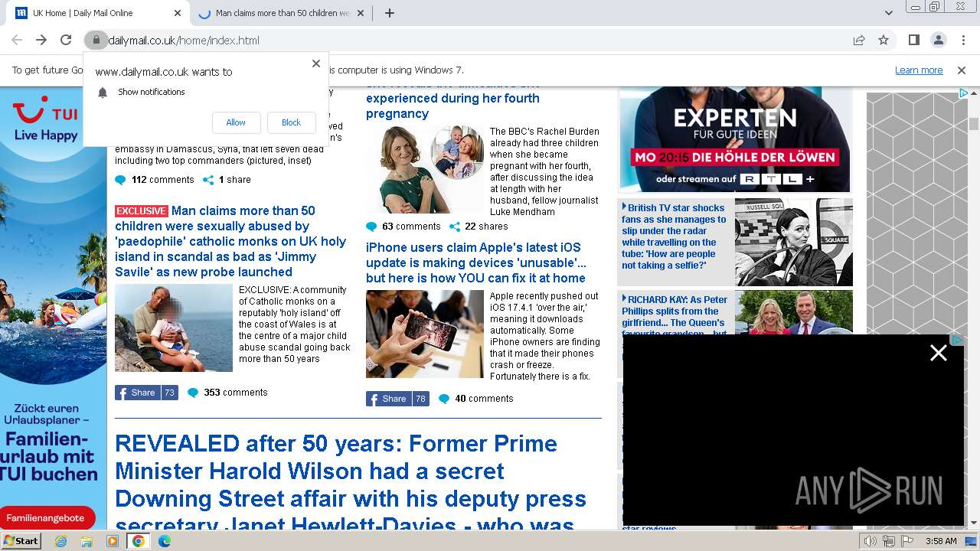Open the British TV star tube story
The height and width of the screenshot is (551, 980).
(x=675, y=236)
